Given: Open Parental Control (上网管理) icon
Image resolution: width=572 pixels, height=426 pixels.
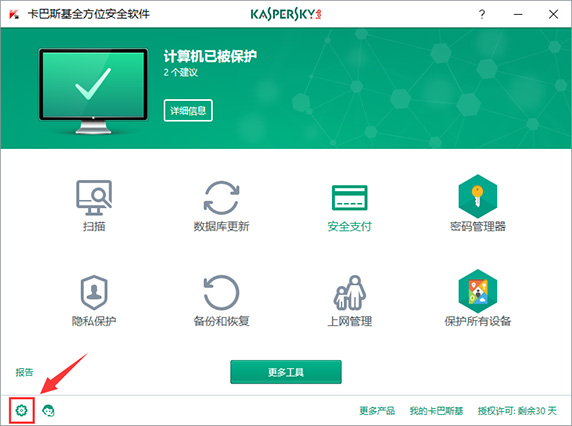Looking at the screenshot, I should [349, 292].
